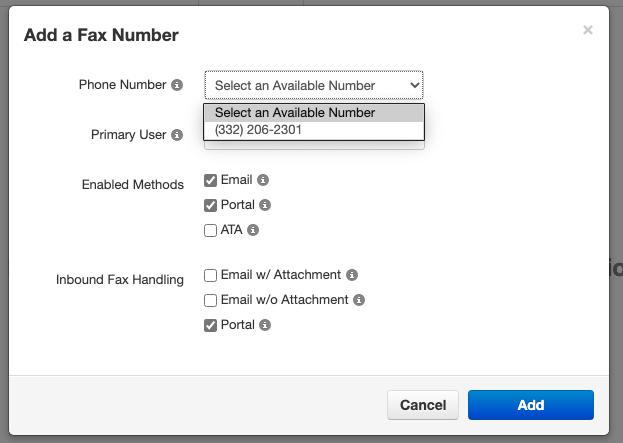Click info icon next to Enabled Methods Portal
Image resolution: width=623 pixels, height=443 pixels.
[x=265, y=205]
